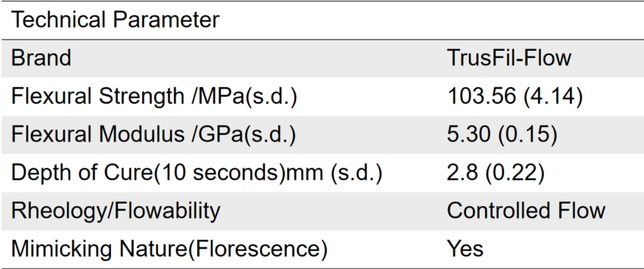Image resolution: width=644 pixels, height=269 pixels.
Task: Select the Brand row label
Action: (41, 58)
